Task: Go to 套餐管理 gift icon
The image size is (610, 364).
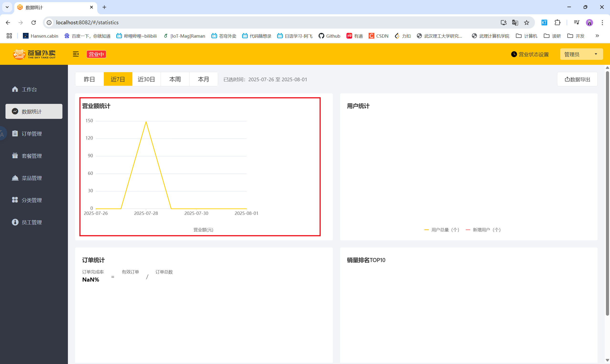Action: pos(15,156)
